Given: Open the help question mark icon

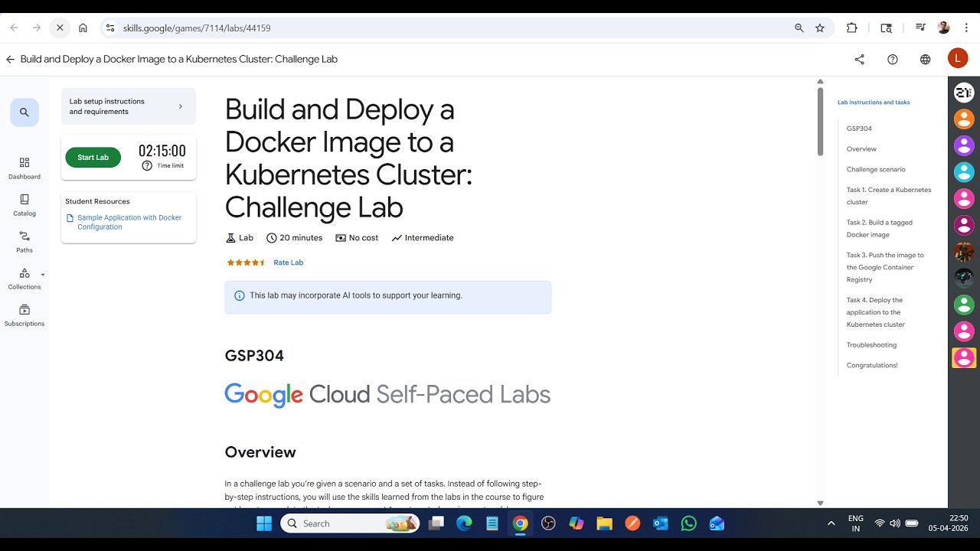Looking at the screenshot, I should point(892,59).
